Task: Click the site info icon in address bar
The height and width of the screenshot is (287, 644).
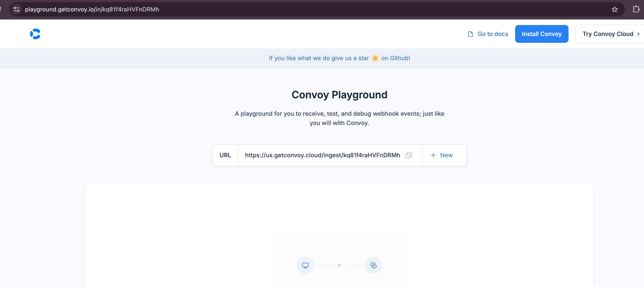Action: pyautogui.click(x=17, y=10)
